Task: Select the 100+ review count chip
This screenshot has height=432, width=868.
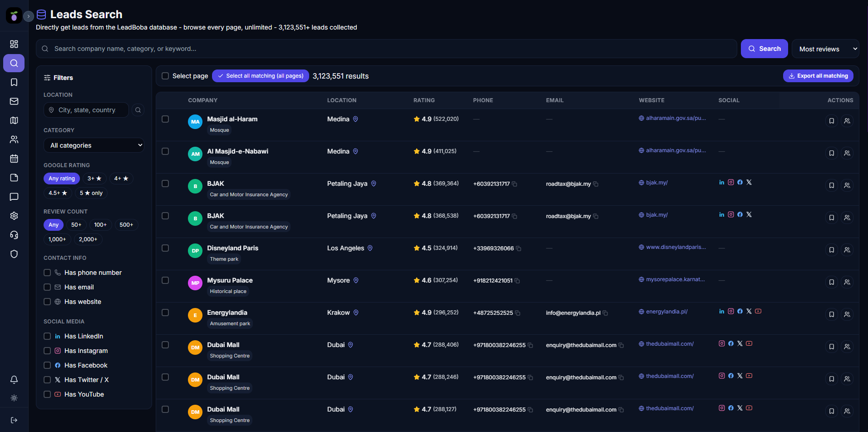Action: click(100, 225)
